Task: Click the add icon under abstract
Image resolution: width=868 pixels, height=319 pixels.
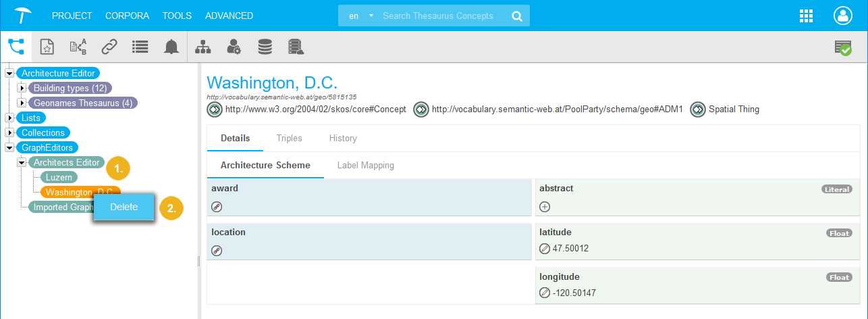Action: pos(545,207)
